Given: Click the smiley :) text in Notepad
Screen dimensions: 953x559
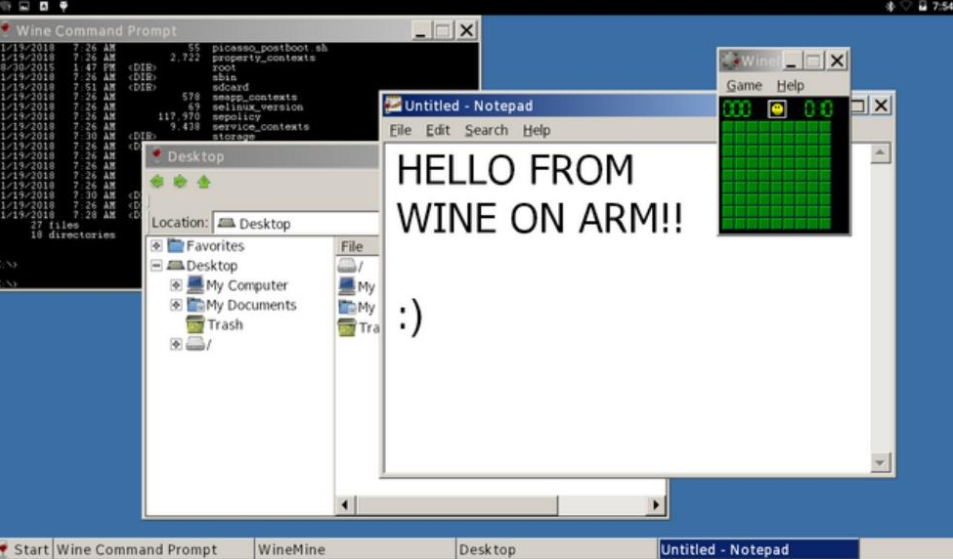Looking at the screenshot, I should pos(410,317).
